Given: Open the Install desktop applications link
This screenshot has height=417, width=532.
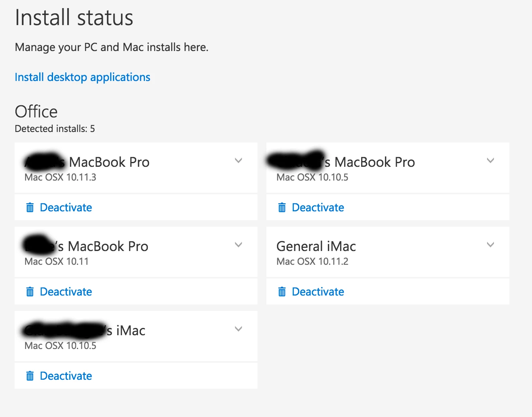Looking at the screenshot, I should tap(82, 77).
